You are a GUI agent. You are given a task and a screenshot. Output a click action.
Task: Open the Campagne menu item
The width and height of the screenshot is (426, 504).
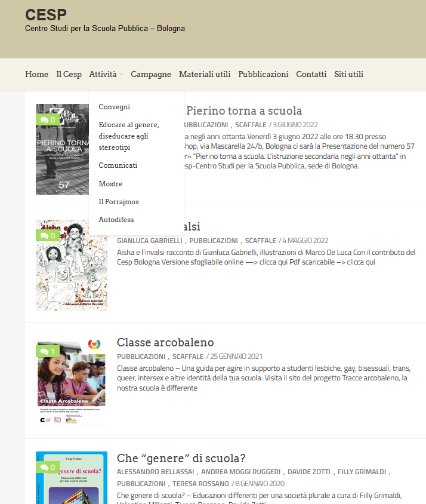[x=151, y=74]
